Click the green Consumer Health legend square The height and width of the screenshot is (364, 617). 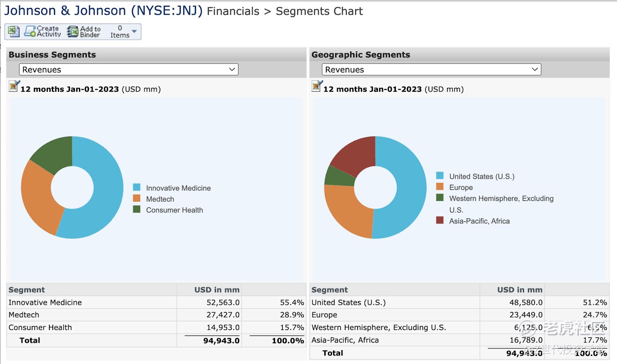point(137,209)
